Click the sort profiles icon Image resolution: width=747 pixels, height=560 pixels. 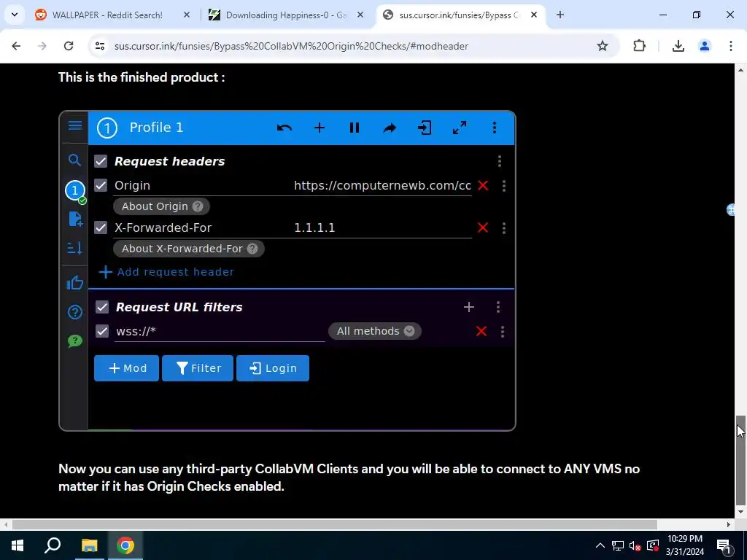tap(75, 248)
